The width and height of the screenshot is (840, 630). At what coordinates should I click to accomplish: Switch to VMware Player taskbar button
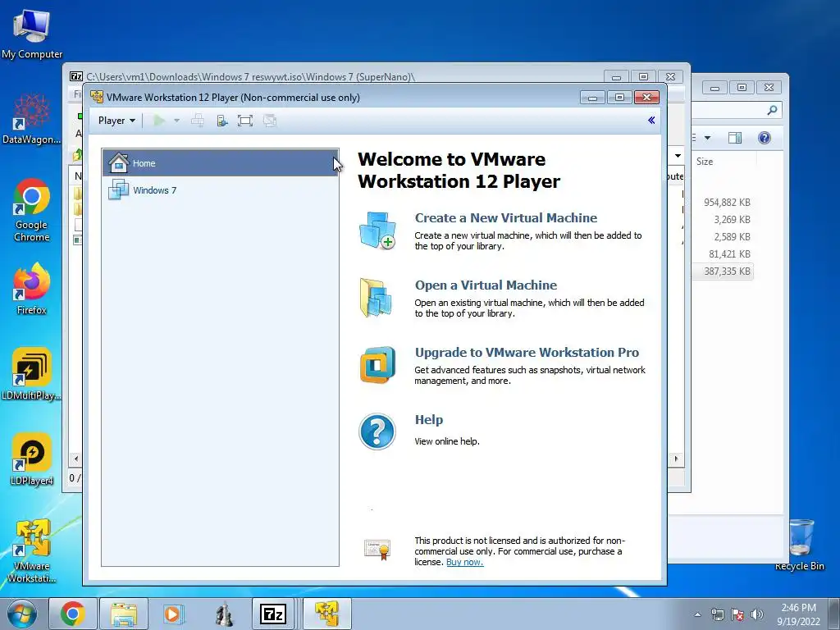pos(326,614)
